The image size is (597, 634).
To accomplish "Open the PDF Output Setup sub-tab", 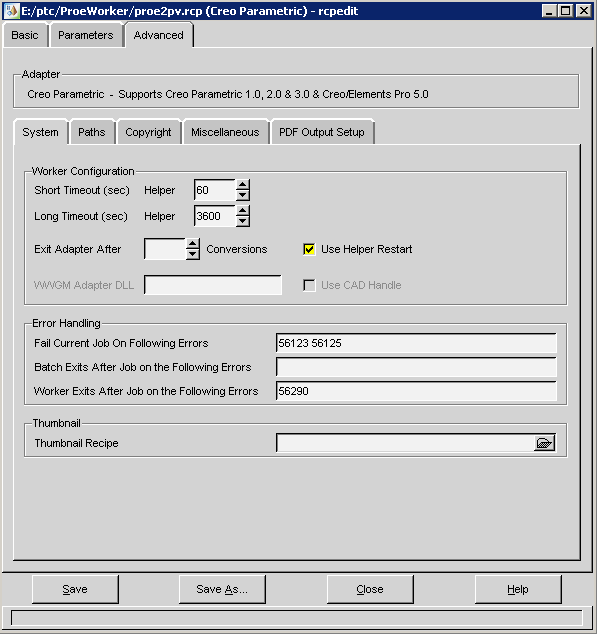I will click(322, 132).
